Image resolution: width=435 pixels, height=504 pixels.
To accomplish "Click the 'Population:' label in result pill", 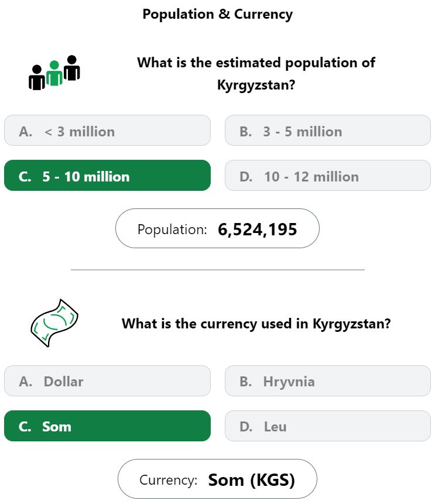I will [x=172, y=229].
